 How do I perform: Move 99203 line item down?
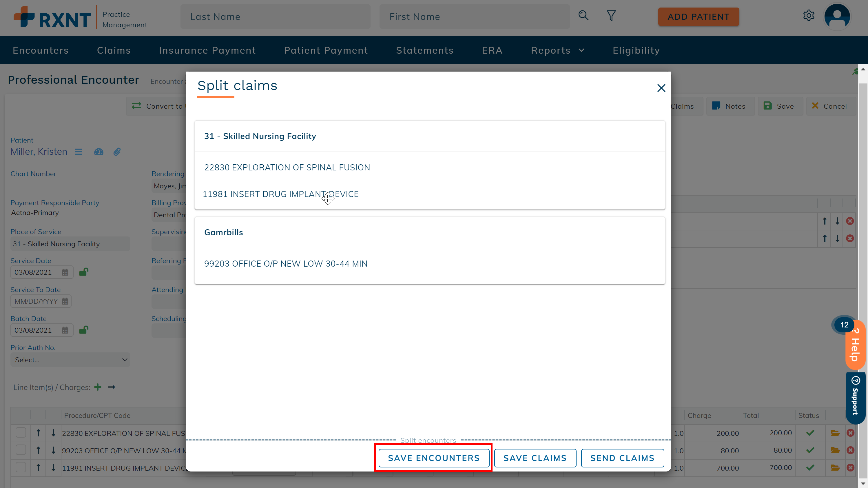pyautogui.click(x=53, y=450)
